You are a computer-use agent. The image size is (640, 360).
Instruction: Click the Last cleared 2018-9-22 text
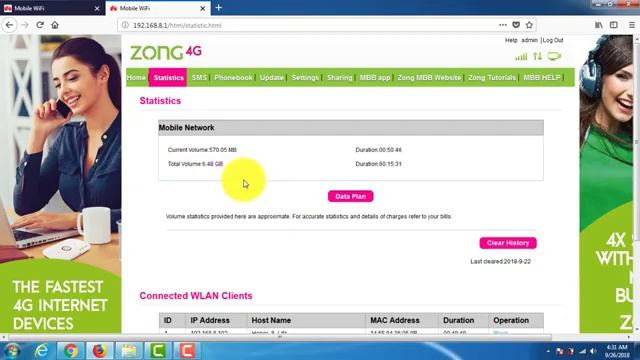[500, 261]
